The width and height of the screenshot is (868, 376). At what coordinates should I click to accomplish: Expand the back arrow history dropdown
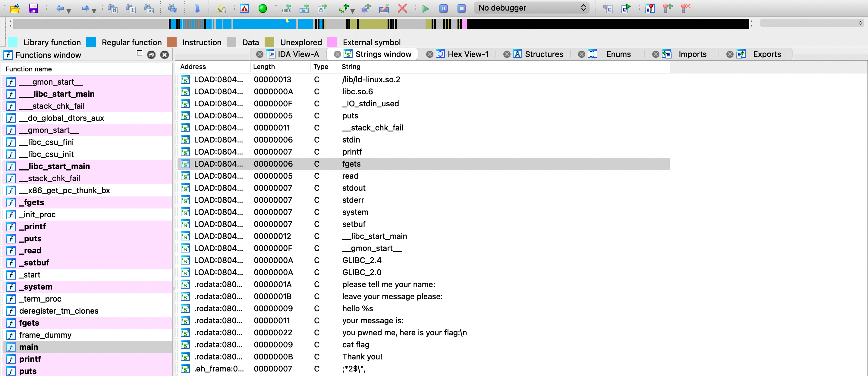pos(69,11)
